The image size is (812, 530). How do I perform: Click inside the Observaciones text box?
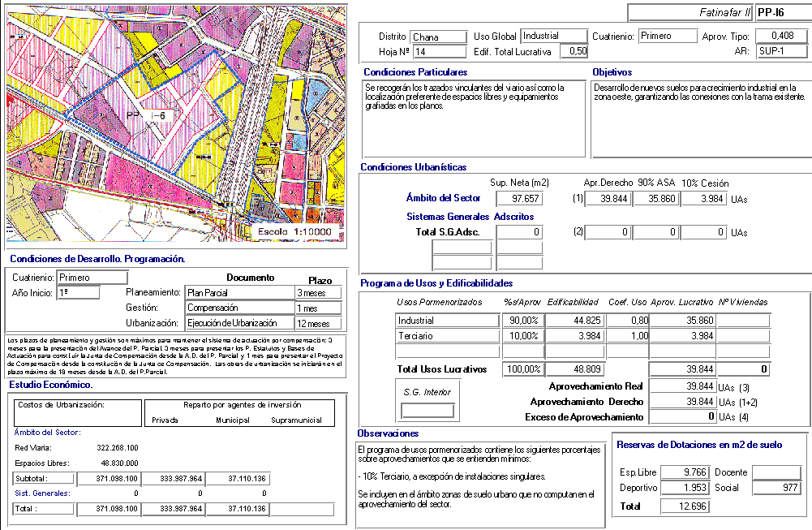(x=479, y=483)
